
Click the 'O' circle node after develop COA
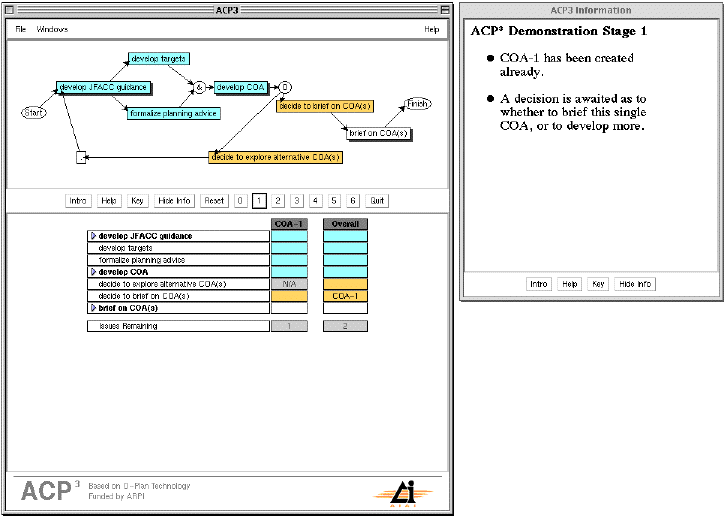click(284, 87)
